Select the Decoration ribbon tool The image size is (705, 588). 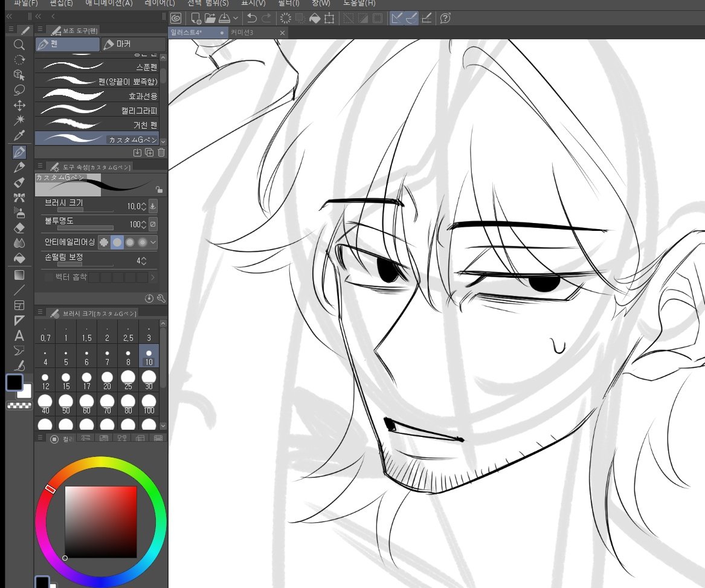(19, 198)
